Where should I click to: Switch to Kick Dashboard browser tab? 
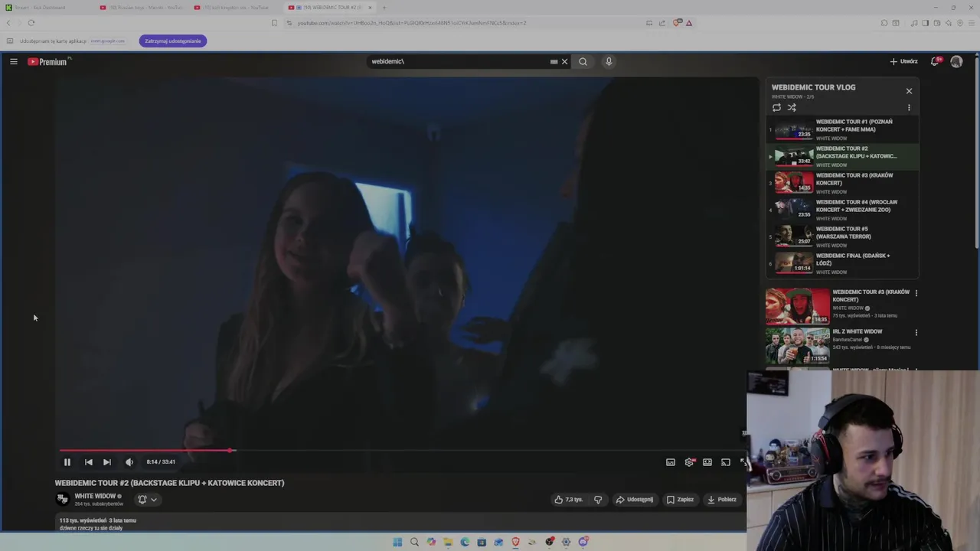point(44,8)
